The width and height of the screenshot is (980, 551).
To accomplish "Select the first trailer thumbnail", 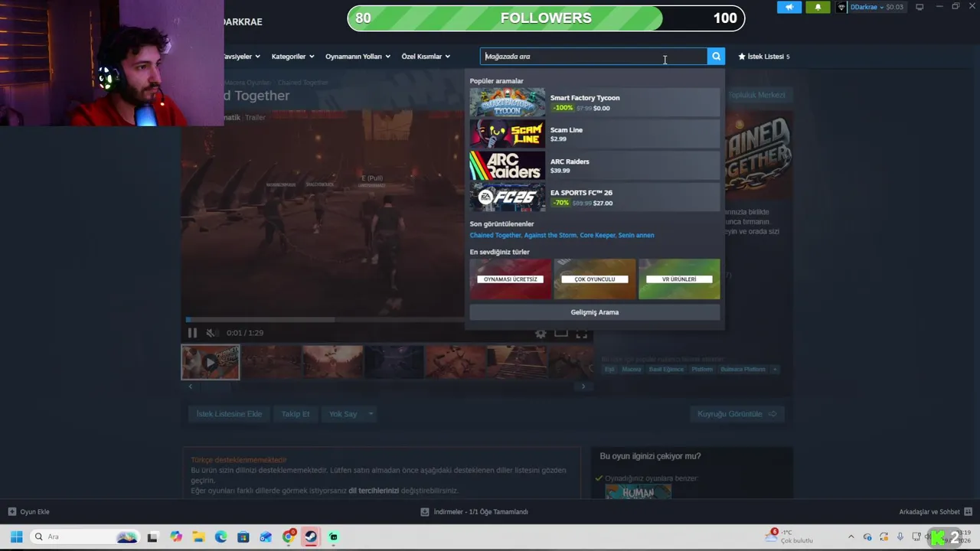I will 210,362.
